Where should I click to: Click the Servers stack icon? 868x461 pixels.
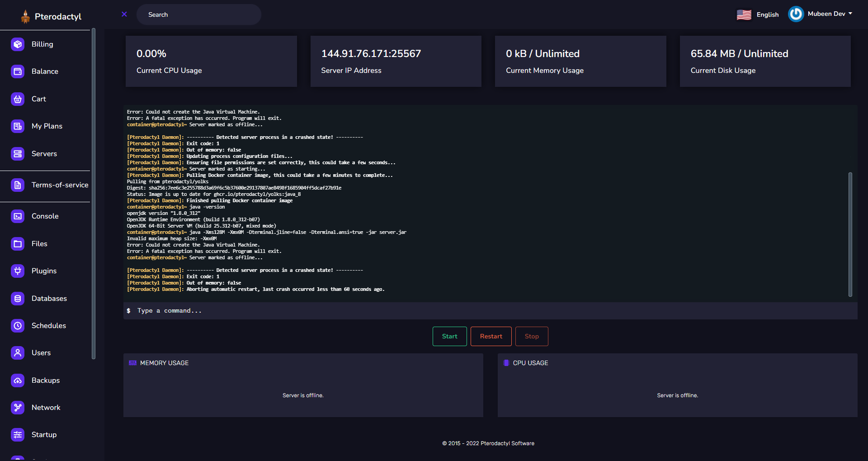18,154
